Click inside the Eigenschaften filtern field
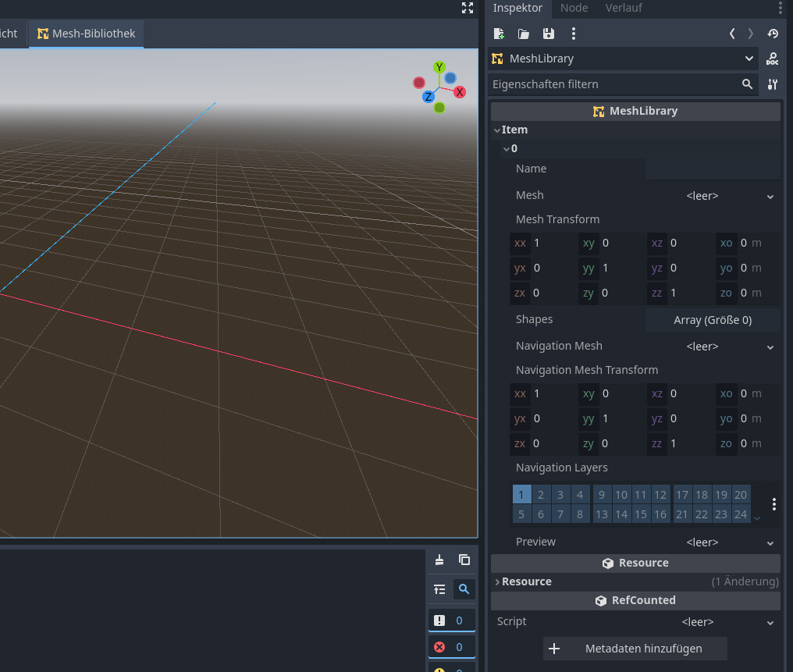793x672 pixels. pos(617,84)
